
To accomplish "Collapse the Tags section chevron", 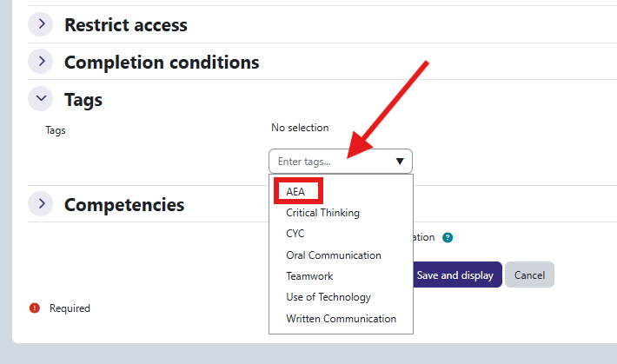I will pos(41,98).
